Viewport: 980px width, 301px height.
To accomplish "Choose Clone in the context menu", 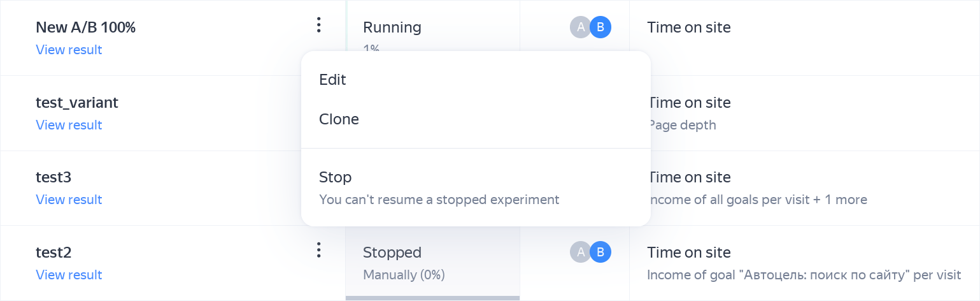I will (339, 119).
